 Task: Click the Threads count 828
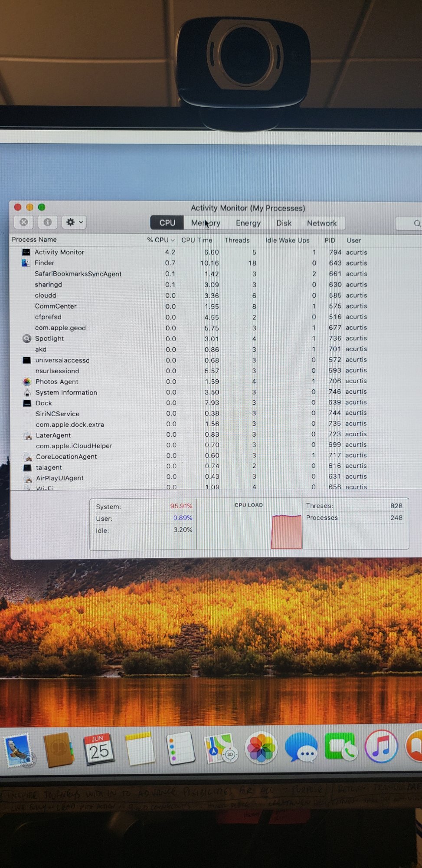396,506
